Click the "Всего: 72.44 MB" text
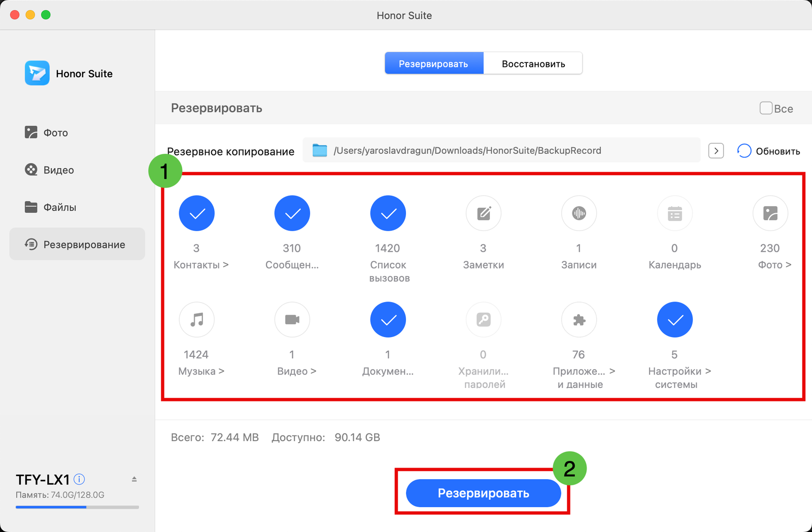Screen dimensions: 812x532 215,437
